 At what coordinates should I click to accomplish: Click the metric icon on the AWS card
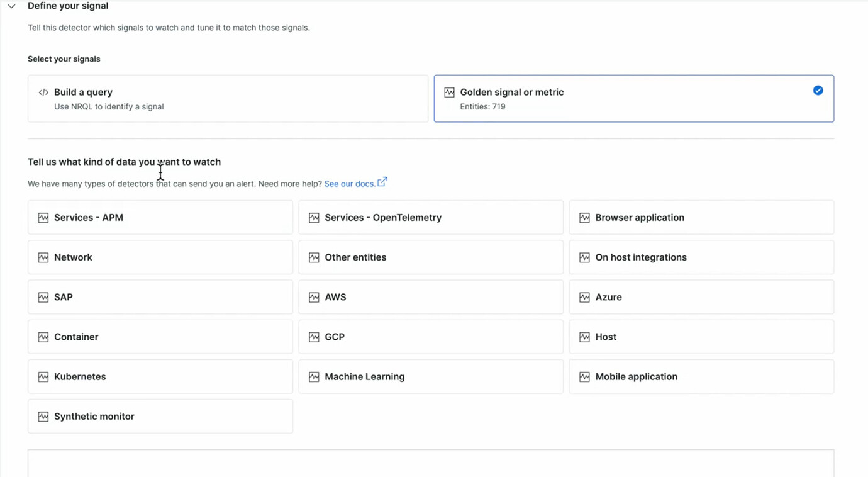pos(314,296)
